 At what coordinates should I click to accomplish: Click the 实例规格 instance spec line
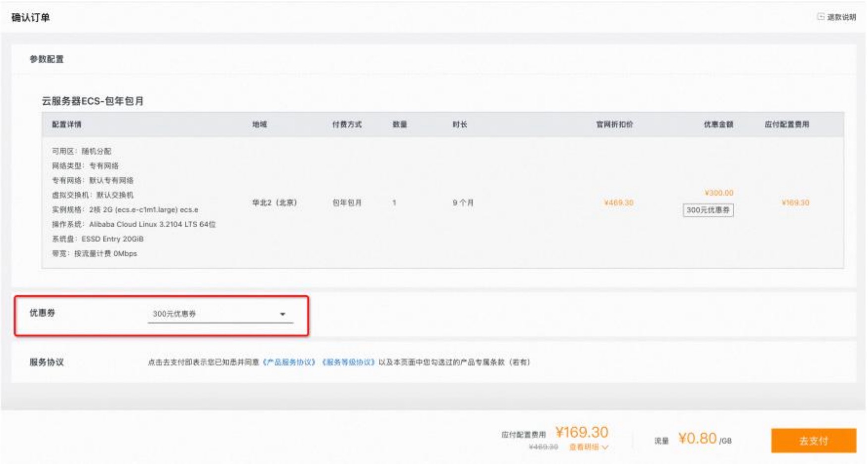[x=125, y=210]
